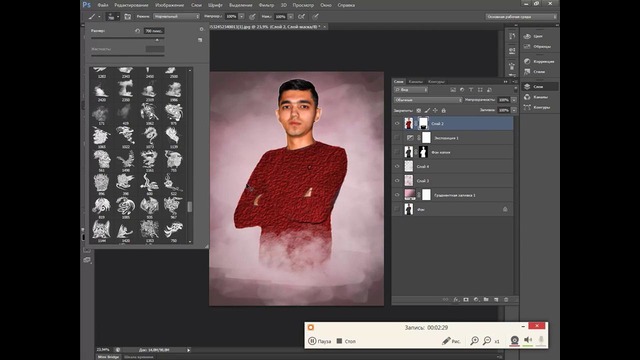
Task: Click the brush size value field
Action: tap(154, 31)
